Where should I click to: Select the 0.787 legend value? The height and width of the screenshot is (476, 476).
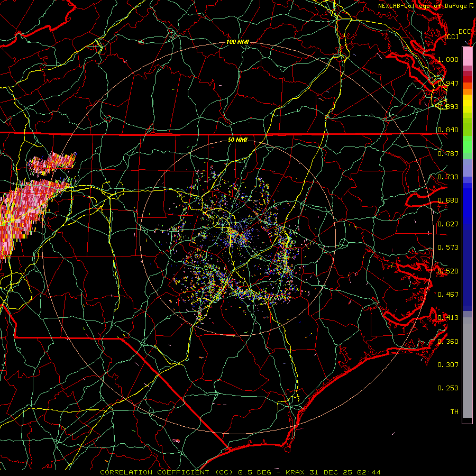pos(448,153)
